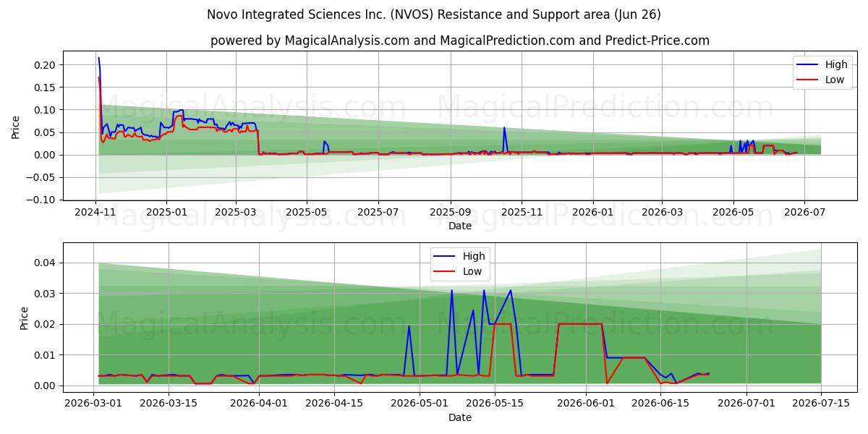The height and width of the screenshot is (434, 868).
Task: Click the '2026-05' tick label on top chart
Action: (x=733, y=212)
